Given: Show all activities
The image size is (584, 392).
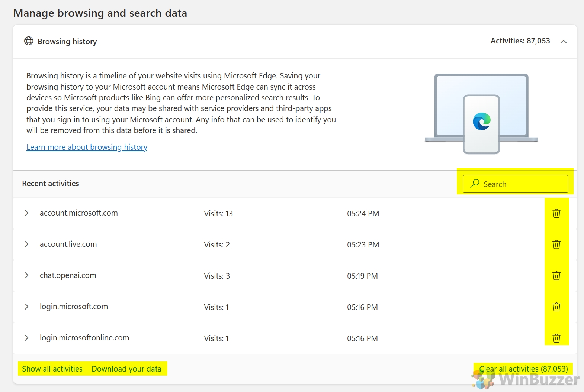Looking at the screenshot, I should click(x=52, y=369).
